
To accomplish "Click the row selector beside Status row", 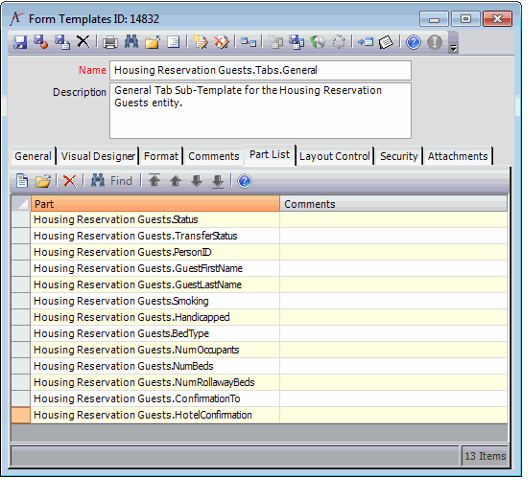I will point(21,220).
